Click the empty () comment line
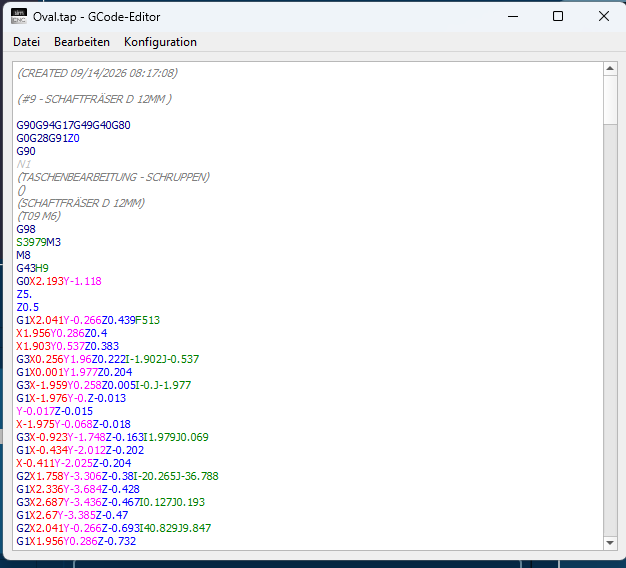The height and width of the screenshot is (568, 626). point(22,190)
